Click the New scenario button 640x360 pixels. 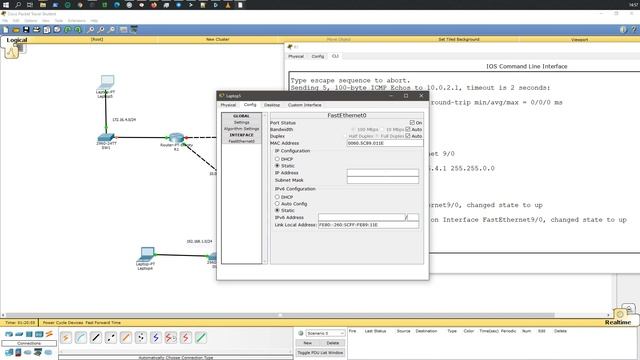point(307,343)
